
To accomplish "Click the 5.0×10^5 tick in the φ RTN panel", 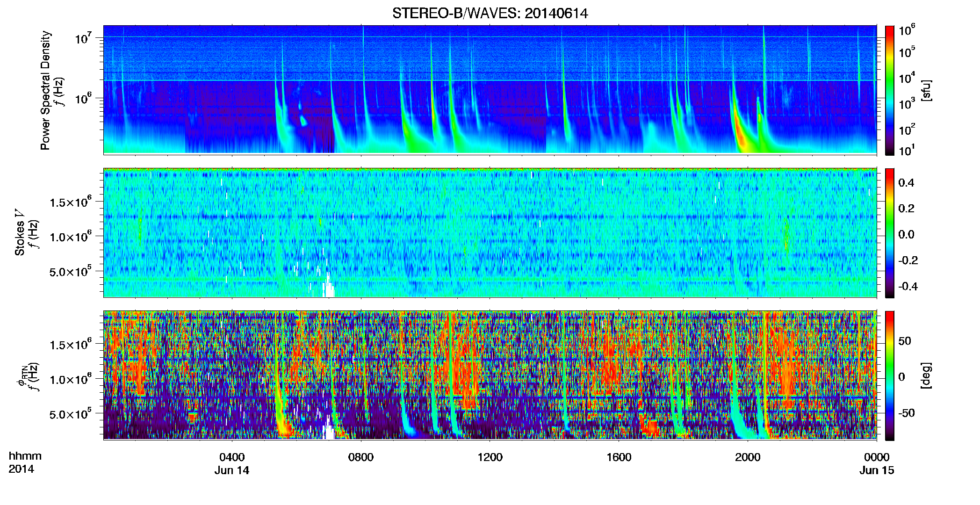I will click(70, 414).
